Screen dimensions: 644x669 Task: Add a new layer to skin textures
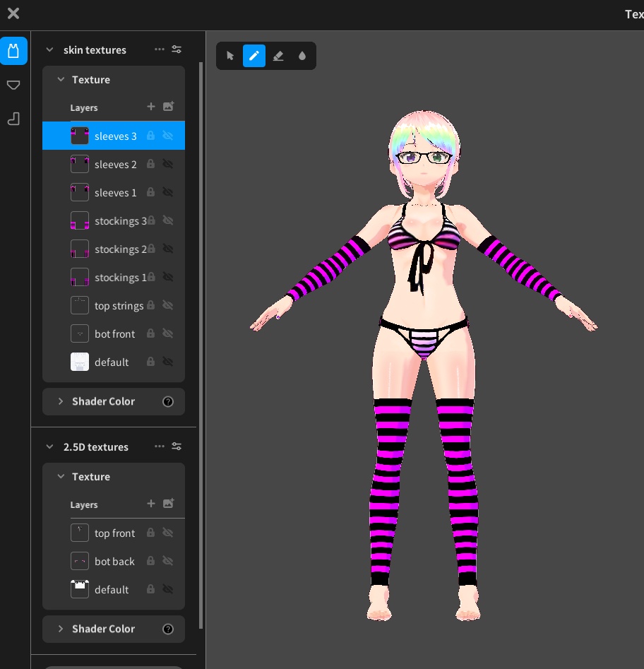(x=150, y=107)
